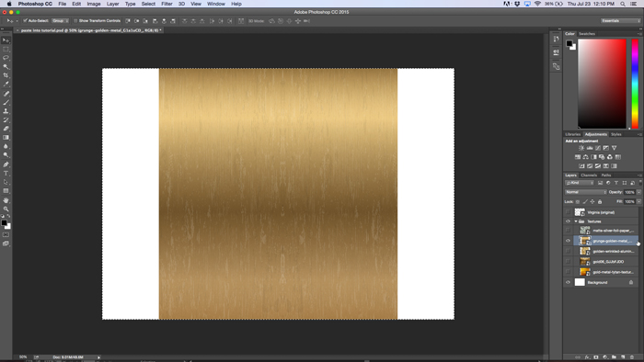Choose the Magic Wand tool
Image resolution: width=644 pixels, height=362 pixels.
pyautogui.click(x=6, y=66)
